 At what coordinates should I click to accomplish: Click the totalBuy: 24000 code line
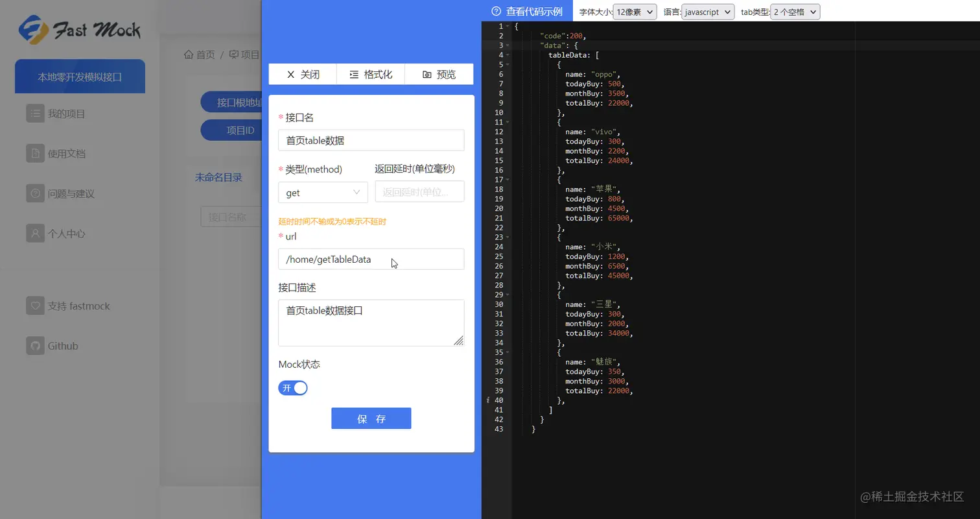click(600, 161)
